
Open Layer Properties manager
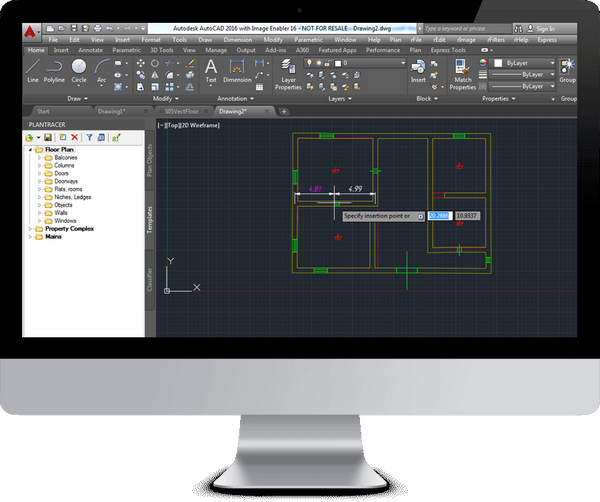(288, 75)
